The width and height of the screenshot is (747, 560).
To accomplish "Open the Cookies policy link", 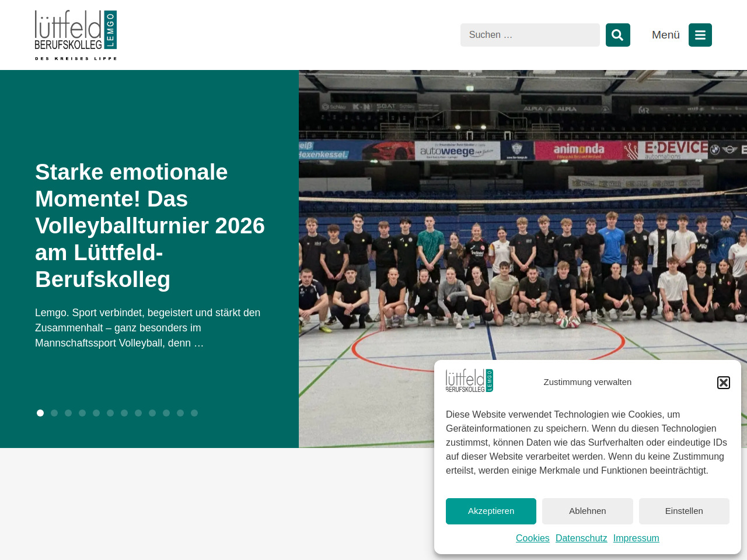I will point(532,538).
